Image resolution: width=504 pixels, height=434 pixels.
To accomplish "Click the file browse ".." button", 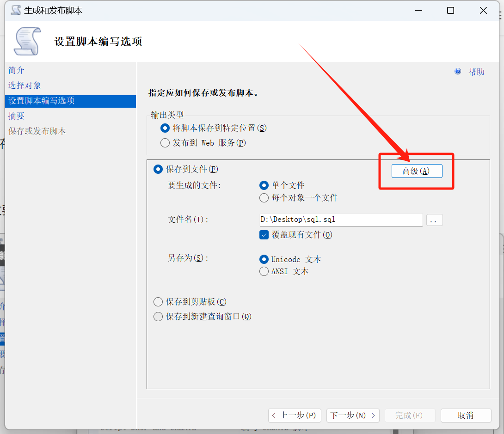I will coord(434,220).
